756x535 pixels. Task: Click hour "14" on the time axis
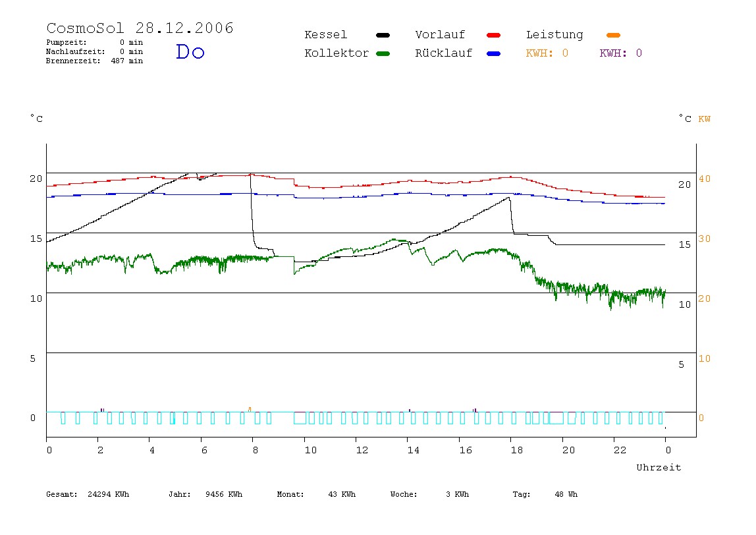click(x=414, y=450)
